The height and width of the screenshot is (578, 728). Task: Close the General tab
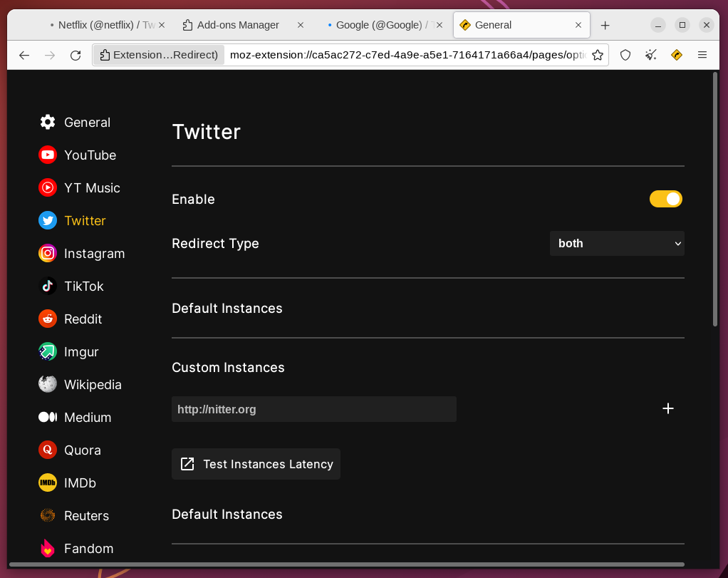coord(578,25)
